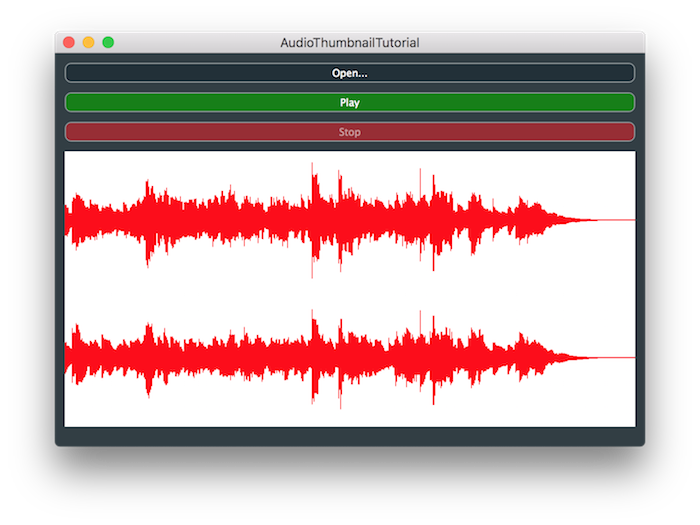Start playback with the green Play button
700x525 pixels.
tap(350, 102)
